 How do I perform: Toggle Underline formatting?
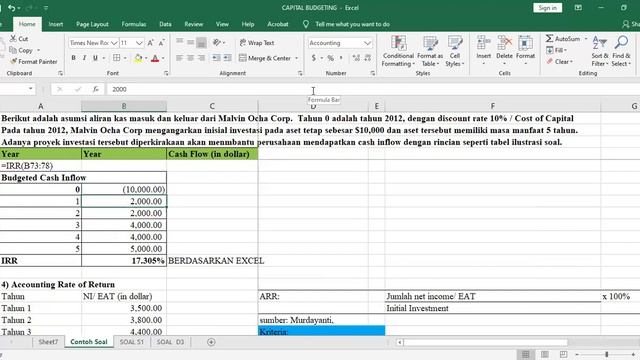pos(95,58)
